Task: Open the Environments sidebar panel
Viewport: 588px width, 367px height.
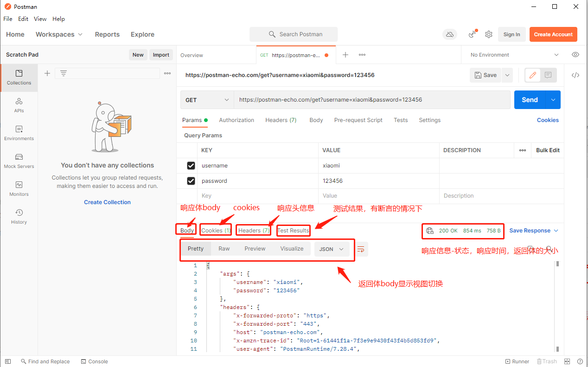Action: 19,133
